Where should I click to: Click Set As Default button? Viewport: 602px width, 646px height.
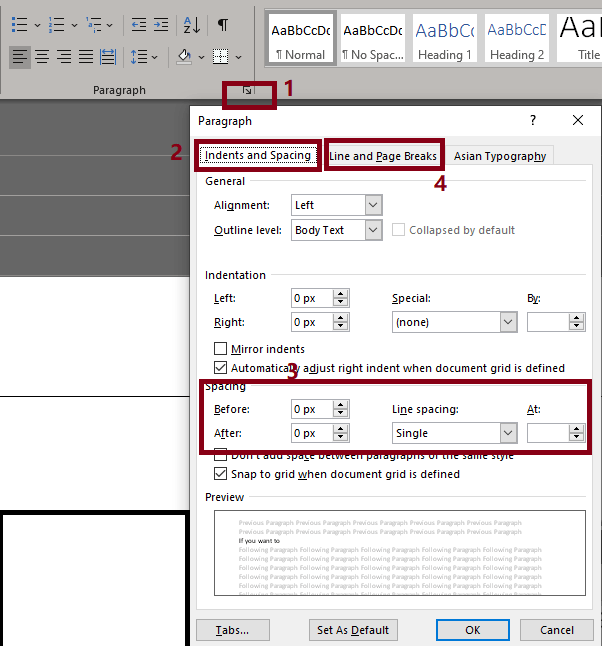pyautogui.click(x=353, y=630)
